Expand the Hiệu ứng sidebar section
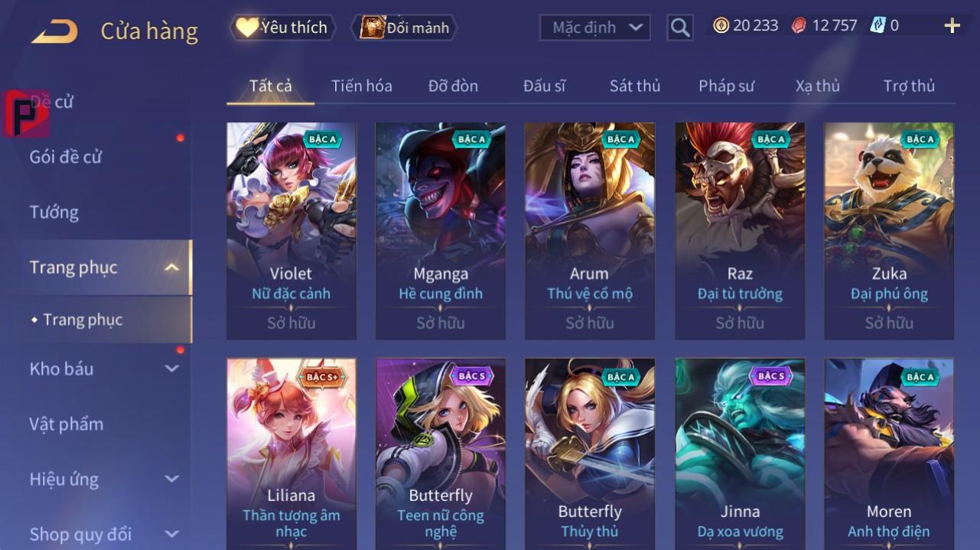This screenshot has width=980, height=550. point(171,480)
